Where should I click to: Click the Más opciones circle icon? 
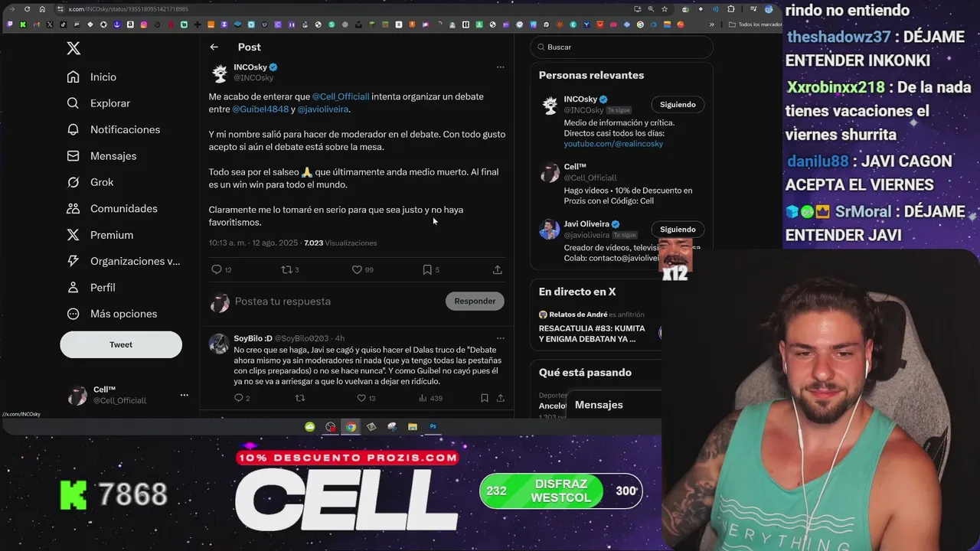click(73, 314)
